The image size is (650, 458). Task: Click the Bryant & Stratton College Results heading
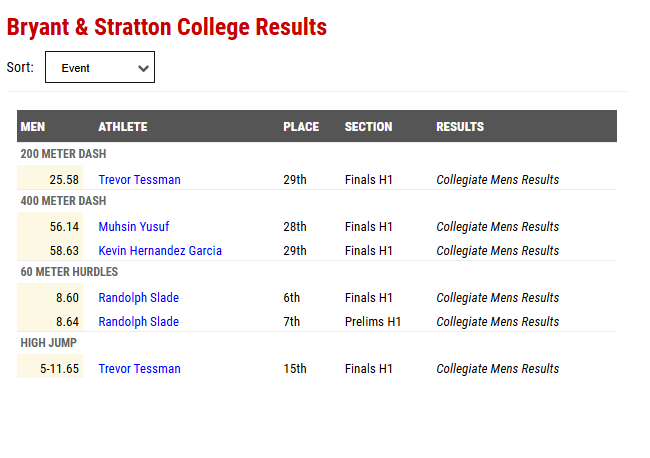point(167,27)
